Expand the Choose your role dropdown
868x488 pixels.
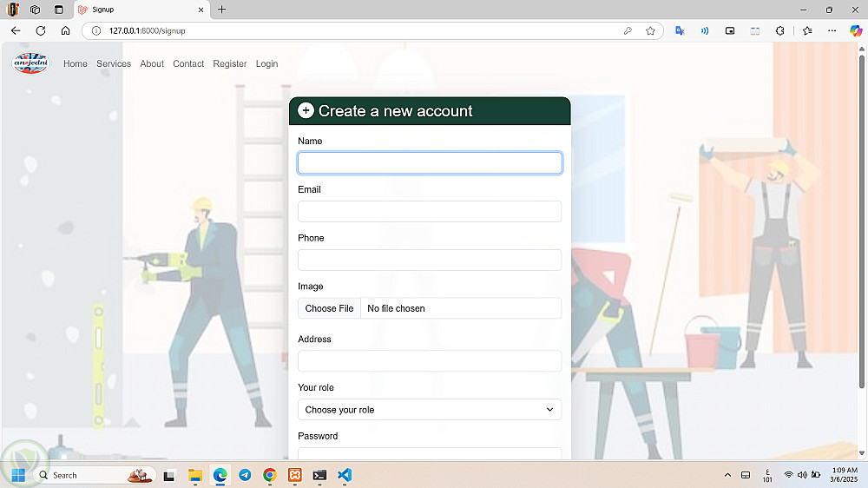point(430,410)
